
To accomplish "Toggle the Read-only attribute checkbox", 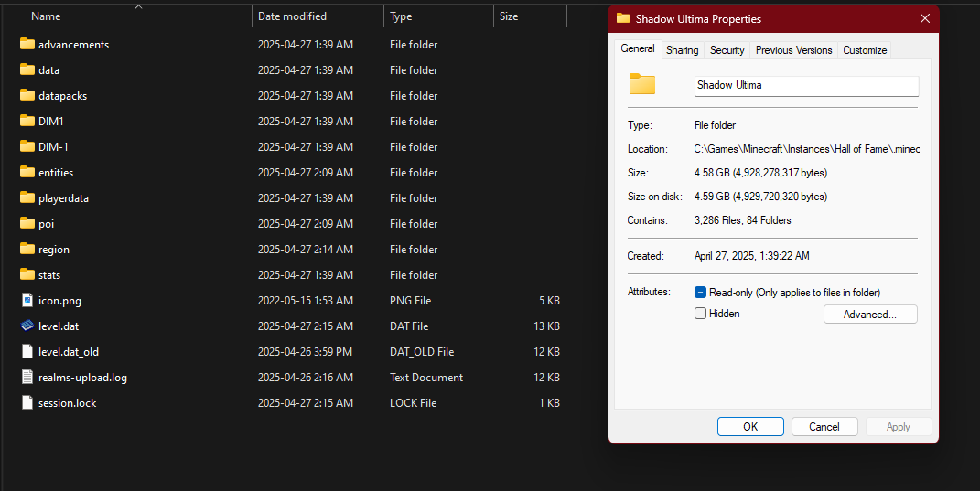I will (701, 293).
